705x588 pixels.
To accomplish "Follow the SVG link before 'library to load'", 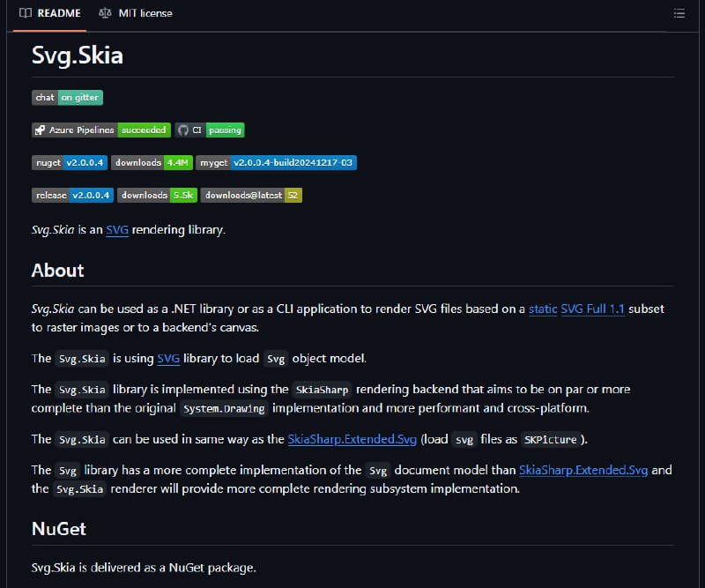I will (x=168, y=359).
